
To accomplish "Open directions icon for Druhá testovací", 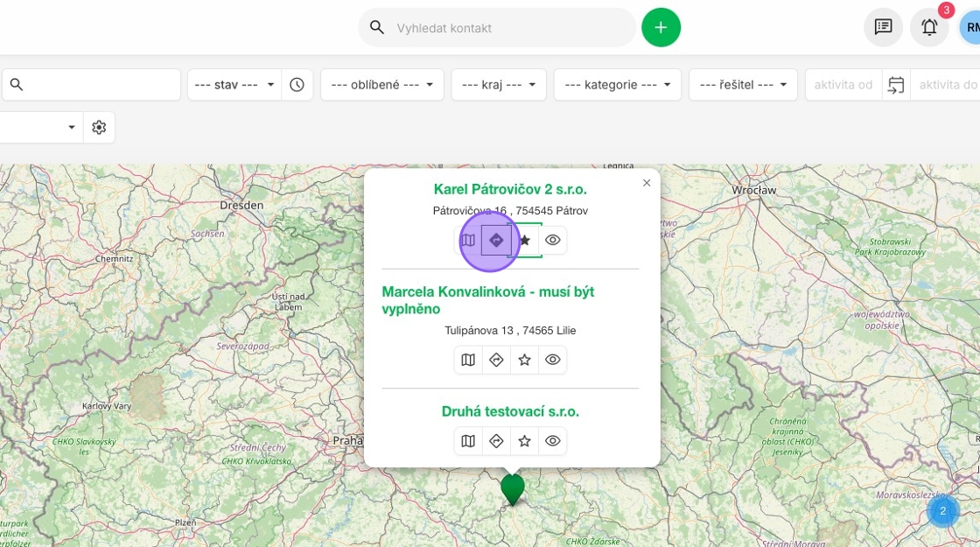I will click(496, 441).
